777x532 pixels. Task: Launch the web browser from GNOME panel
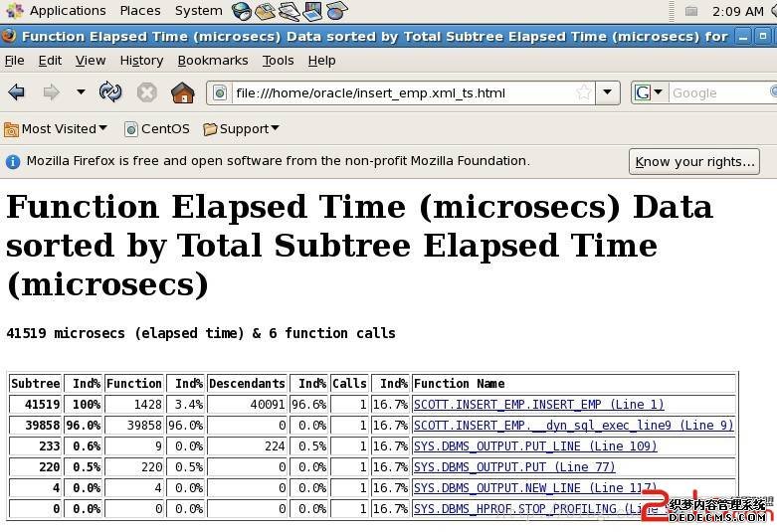242,11
